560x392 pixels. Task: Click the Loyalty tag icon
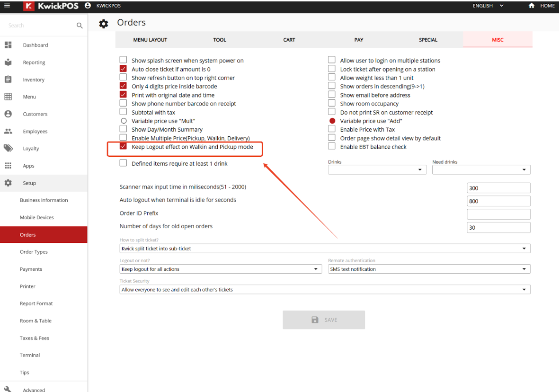pos(8,148)
